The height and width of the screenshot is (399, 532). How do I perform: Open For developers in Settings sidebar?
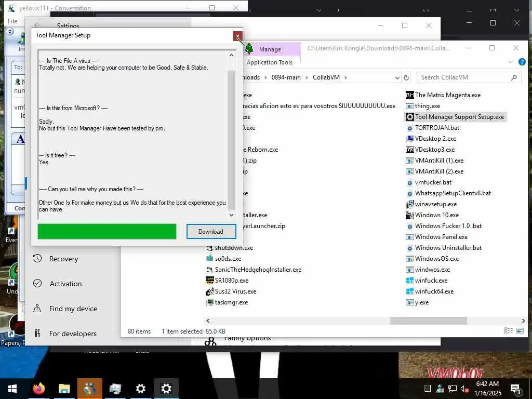(73, 334)
